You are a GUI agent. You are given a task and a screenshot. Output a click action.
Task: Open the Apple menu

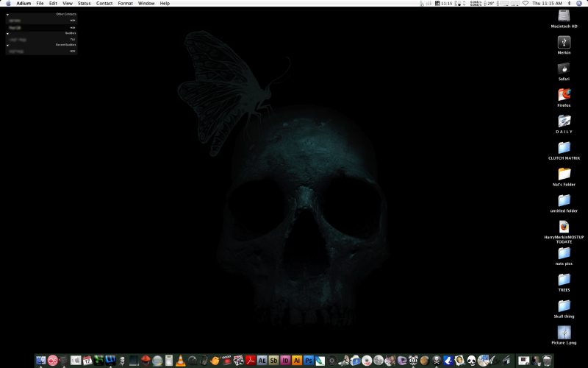coord(8,3)
